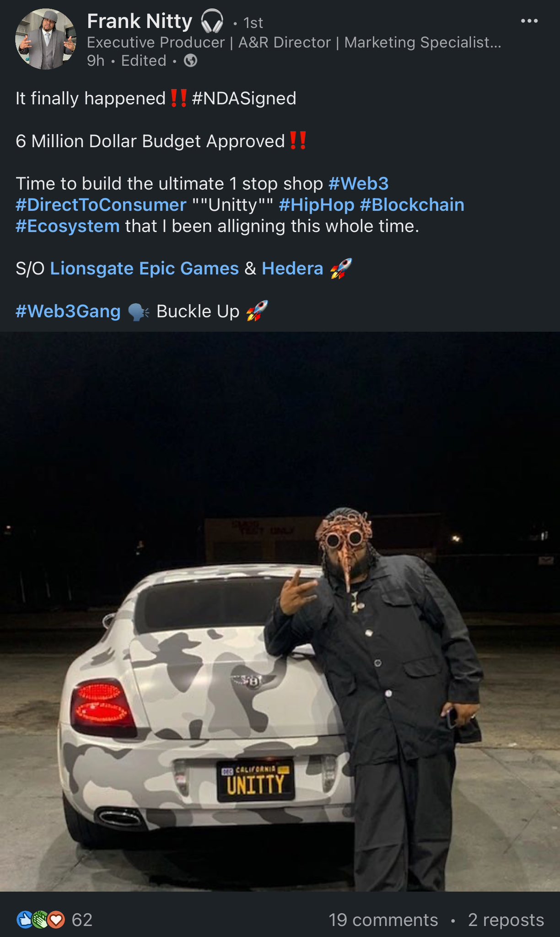Show the 19 comments

tap(383, 920)
